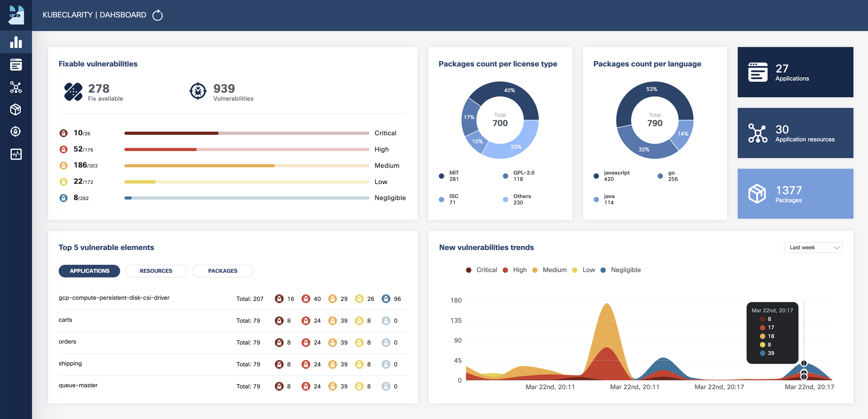Open the orders application row

tap(232, 343)
